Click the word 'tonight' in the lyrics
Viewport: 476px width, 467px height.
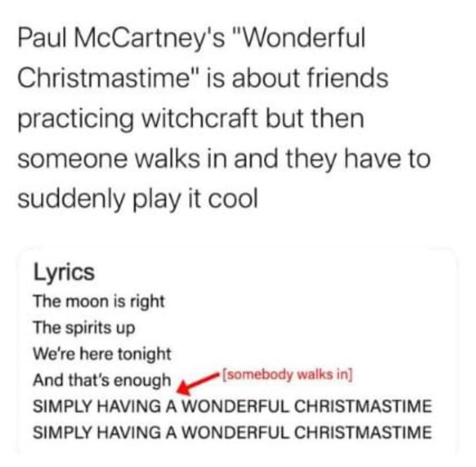(145, 354)
